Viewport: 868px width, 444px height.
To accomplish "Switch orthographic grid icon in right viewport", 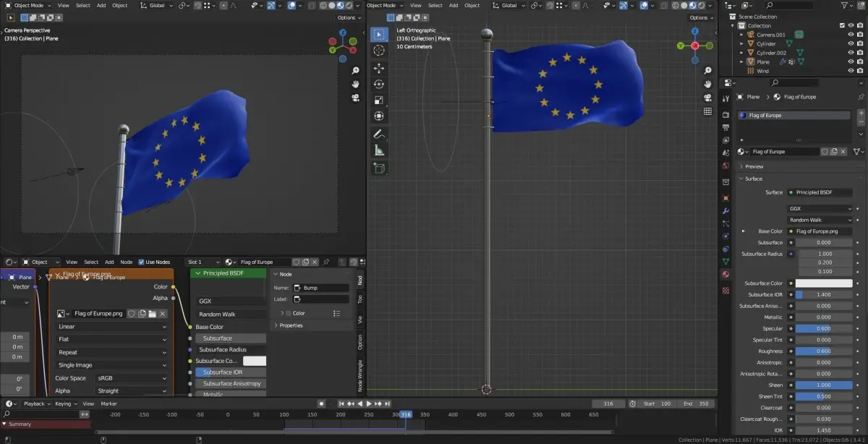I will click(x=707, y=111).
